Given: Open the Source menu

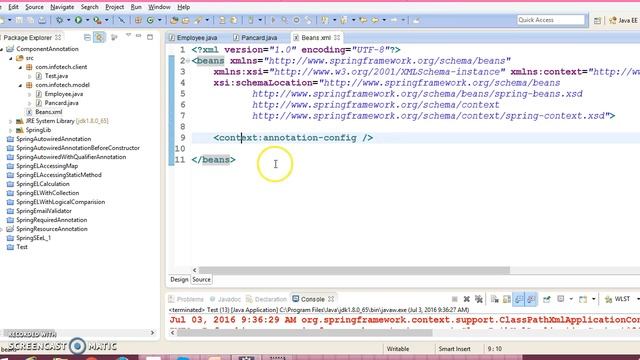Looking at the screenshot, I should point(34,7).
